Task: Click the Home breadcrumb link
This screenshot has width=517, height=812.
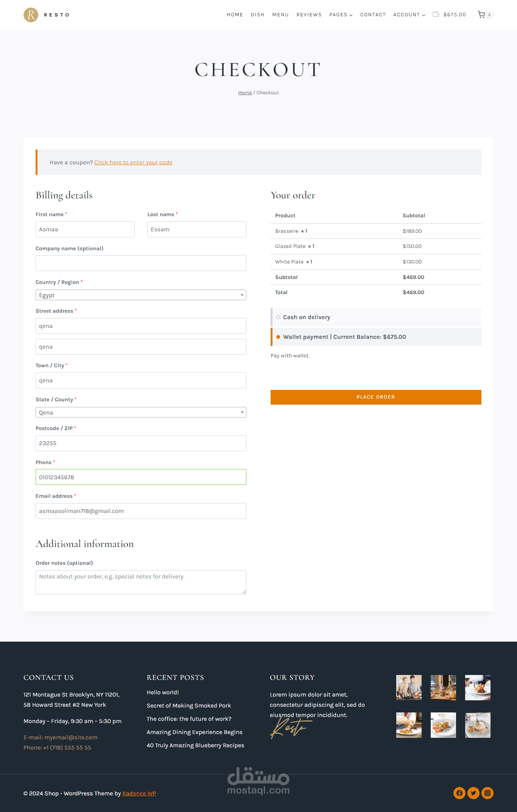Action: coord(245,93)
